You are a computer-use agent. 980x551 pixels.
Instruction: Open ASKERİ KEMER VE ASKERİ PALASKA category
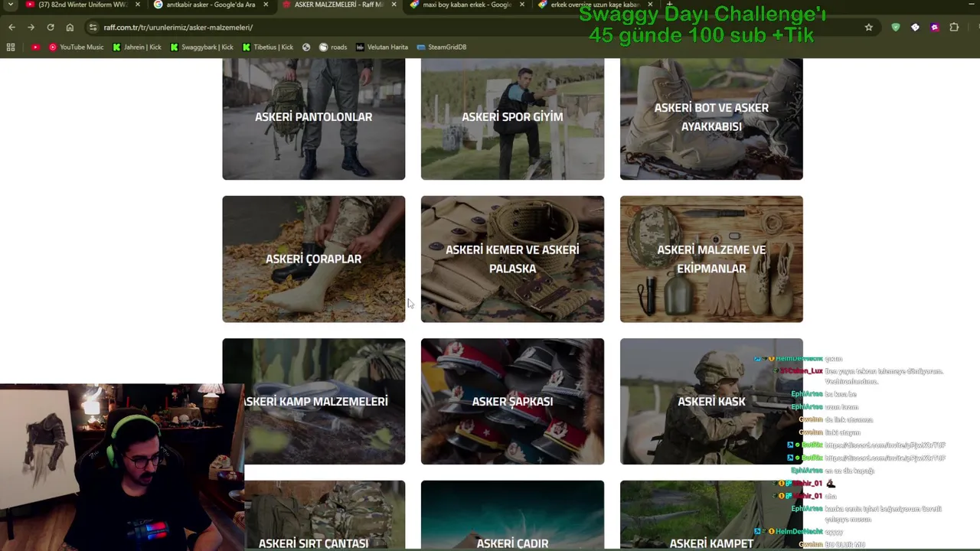point(512,259)
